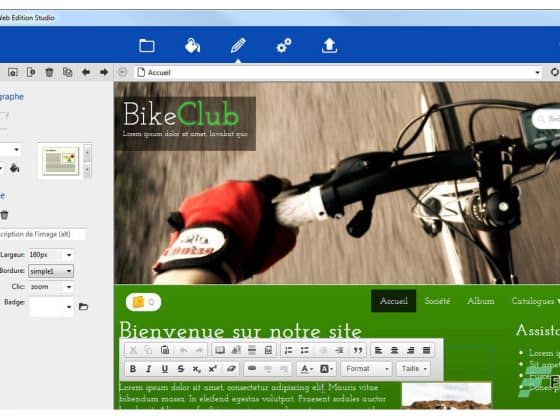Click the paragraph layout thumbnail

pyautogui.click(x=60, y=161)
